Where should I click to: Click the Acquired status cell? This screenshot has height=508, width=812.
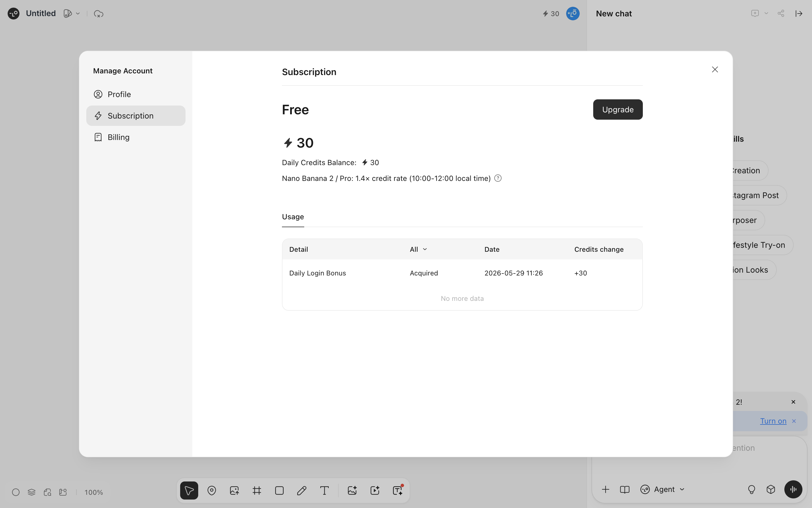[x=423, y=273]
